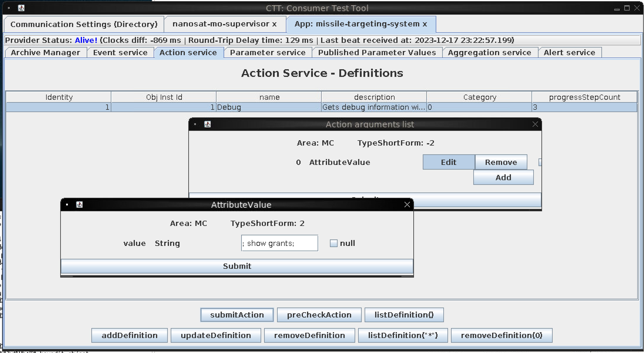Toggle the null checkbox
This screenshot has width=644, height=353.
pyautogui.click(x=333, y=243)
